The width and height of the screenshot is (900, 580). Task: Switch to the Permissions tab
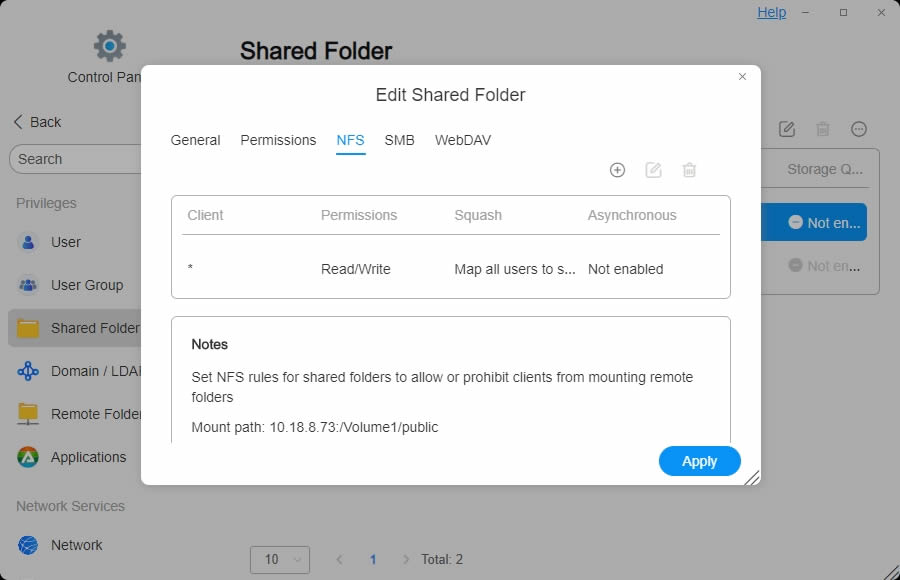(278, 140)
